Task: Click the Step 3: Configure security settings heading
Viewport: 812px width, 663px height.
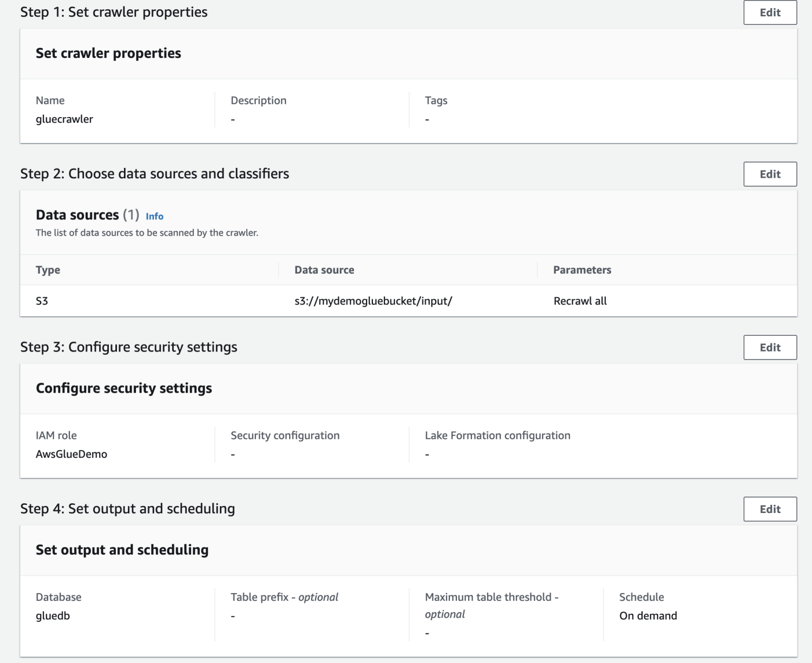Action: (x=129, y=347)
